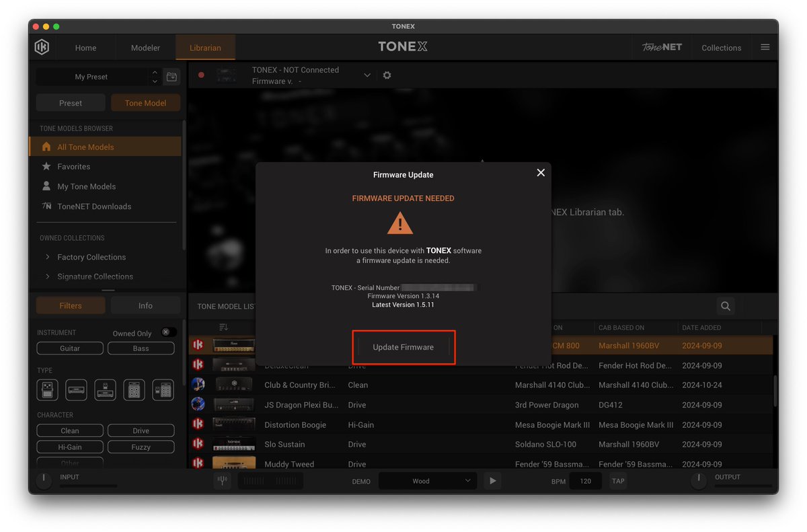Click the warning triangle icon in dialog
807x532 pixels.
[400, 223]
